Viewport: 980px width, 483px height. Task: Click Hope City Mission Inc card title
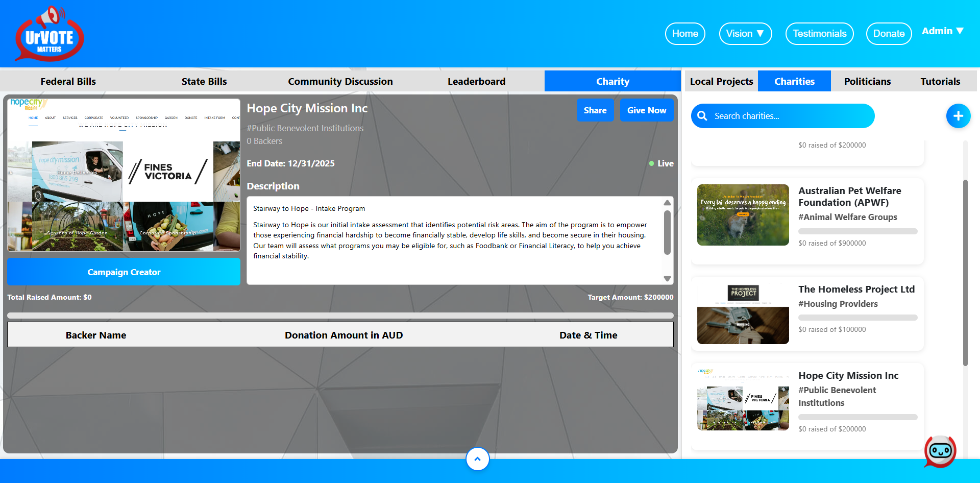[848, 375]
